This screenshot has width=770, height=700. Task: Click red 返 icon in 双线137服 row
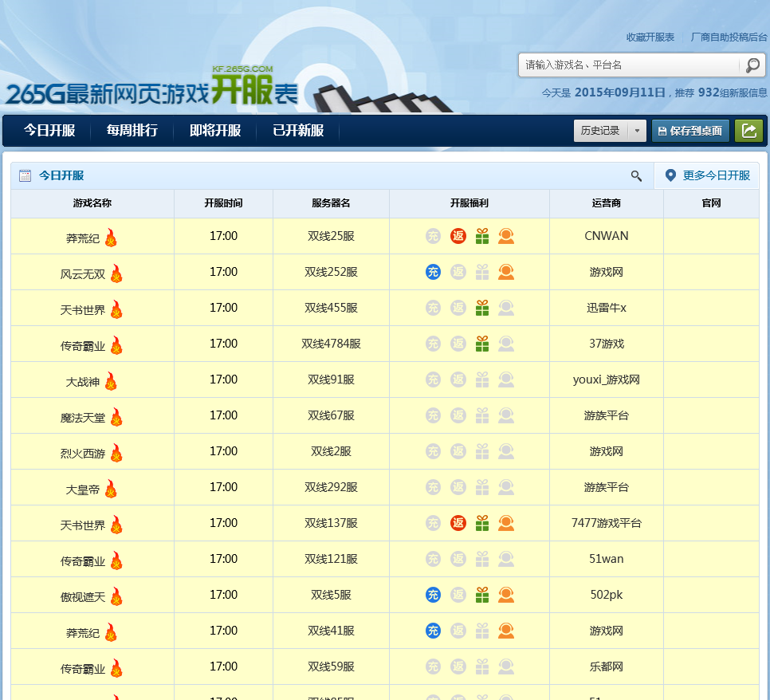pyautogui.click(x=458, y=523)
